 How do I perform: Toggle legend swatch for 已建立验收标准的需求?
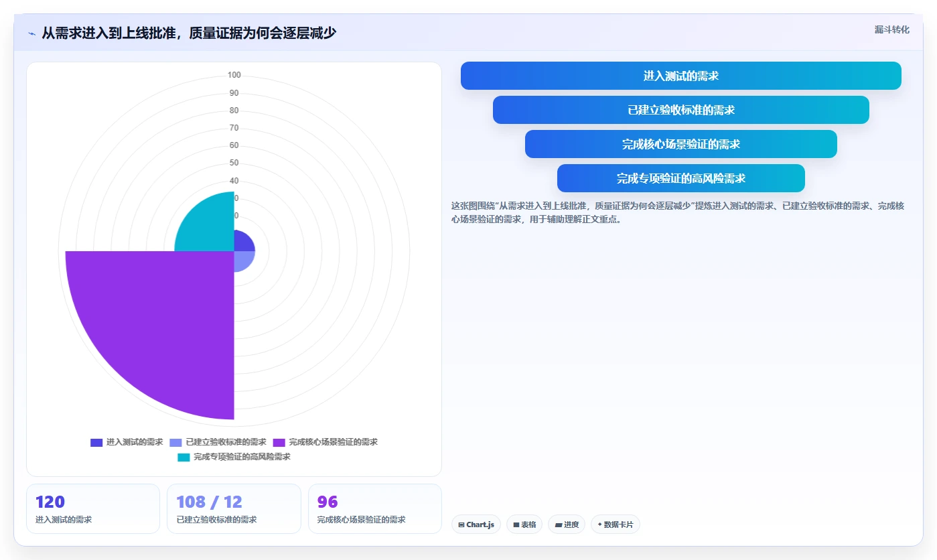(176, 442)
